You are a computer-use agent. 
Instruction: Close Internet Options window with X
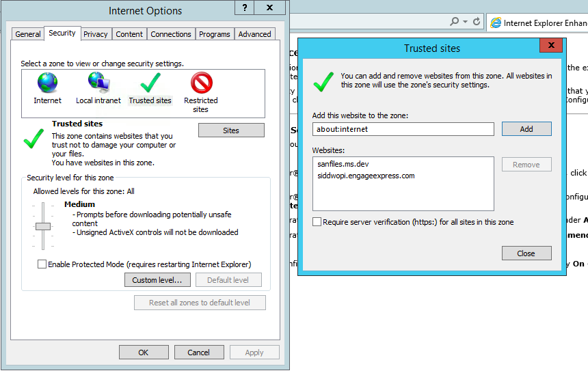point(269,8)
